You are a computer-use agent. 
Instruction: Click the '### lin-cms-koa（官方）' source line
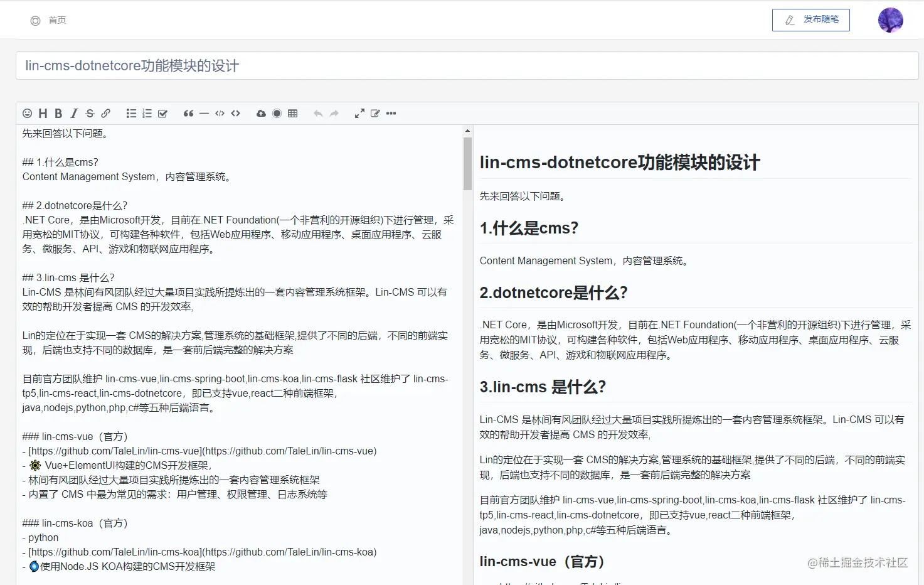pos(75,523)
